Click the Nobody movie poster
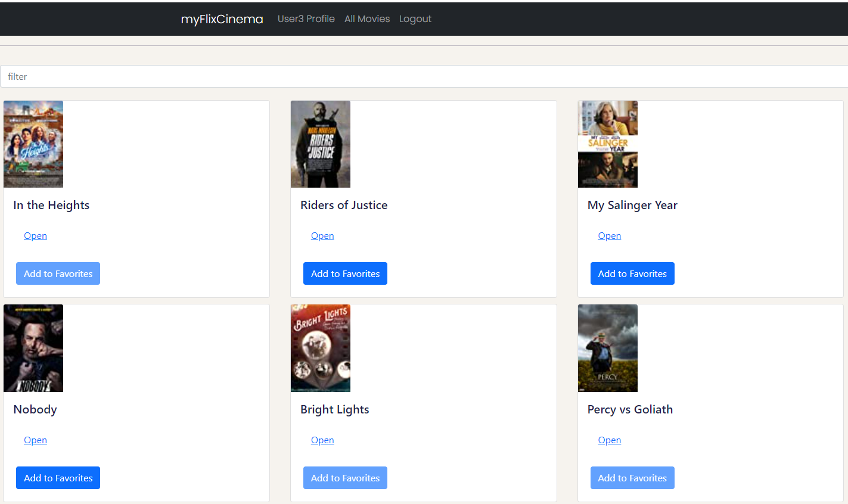This screenshot has height=504, width=848. [x=33, y=348]
